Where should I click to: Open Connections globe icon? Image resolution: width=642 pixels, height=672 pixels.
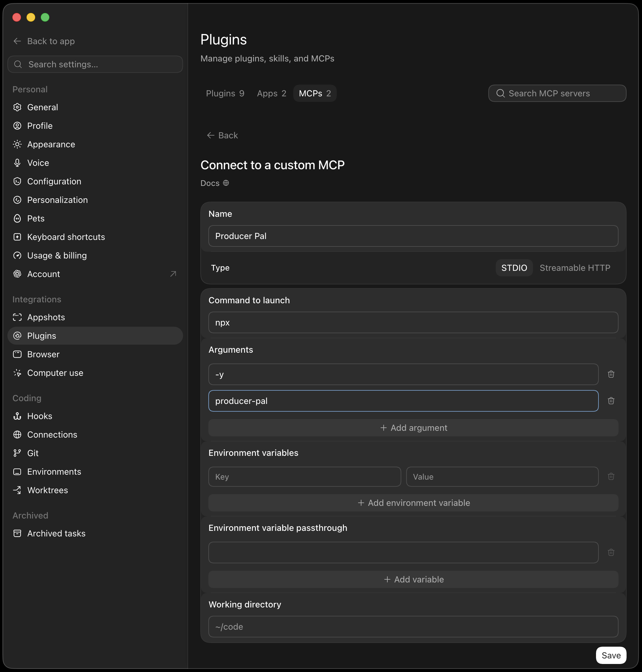click(x=17, y=435)
